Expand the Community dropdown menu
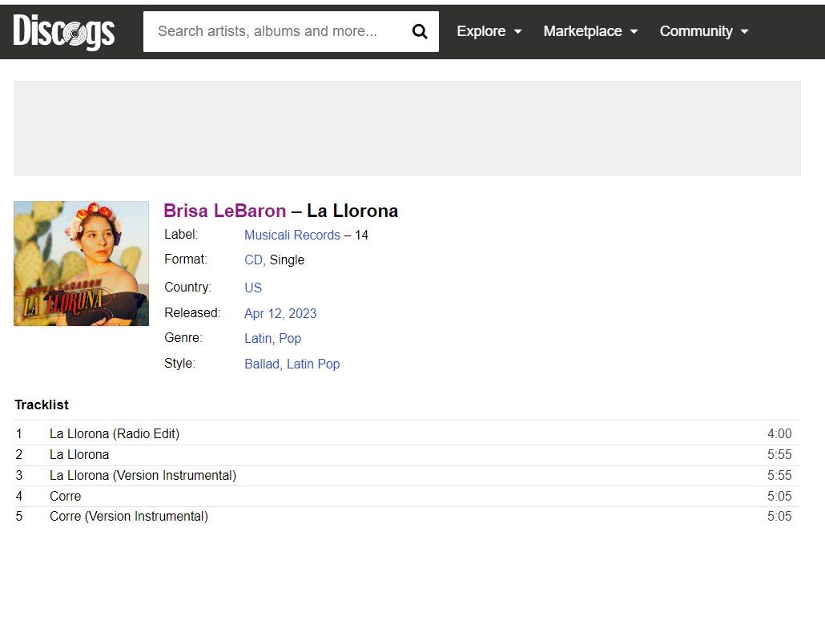 tap(703, 31)
